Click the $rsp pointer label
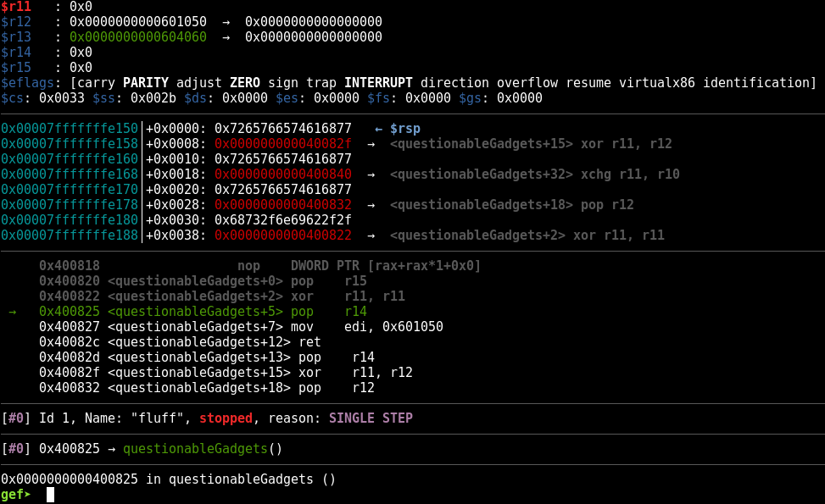Screen dimensions: 825x504 point(405,128)
